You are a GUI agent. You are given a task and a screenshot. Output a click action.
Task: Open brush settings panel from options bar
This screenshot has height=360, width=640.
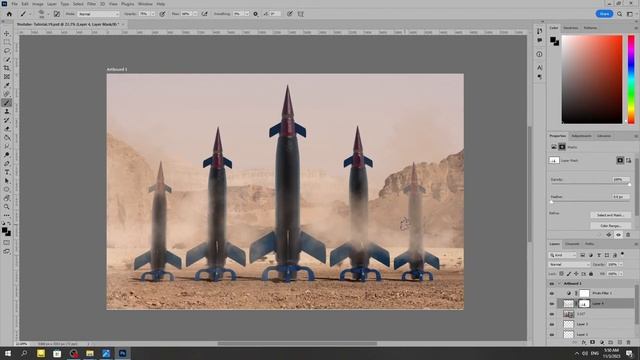tap(57, 14)
